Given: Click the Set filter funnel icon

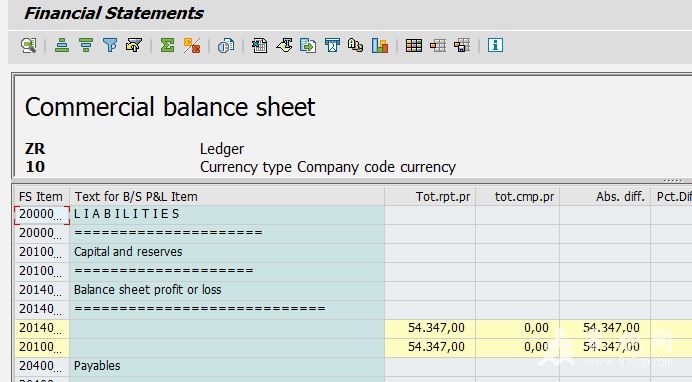Looking at the screenshot, I should tap(110, 45).
